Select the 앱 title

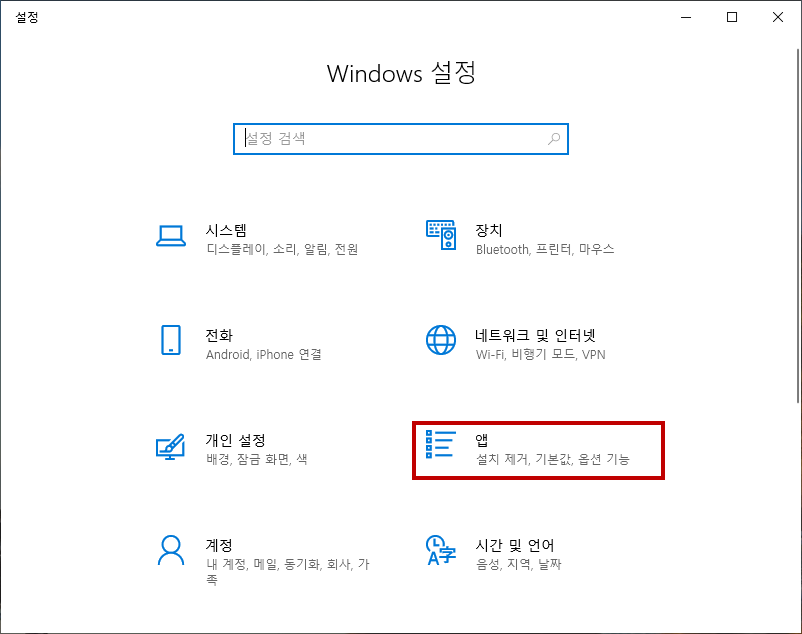tap(482, 440)
